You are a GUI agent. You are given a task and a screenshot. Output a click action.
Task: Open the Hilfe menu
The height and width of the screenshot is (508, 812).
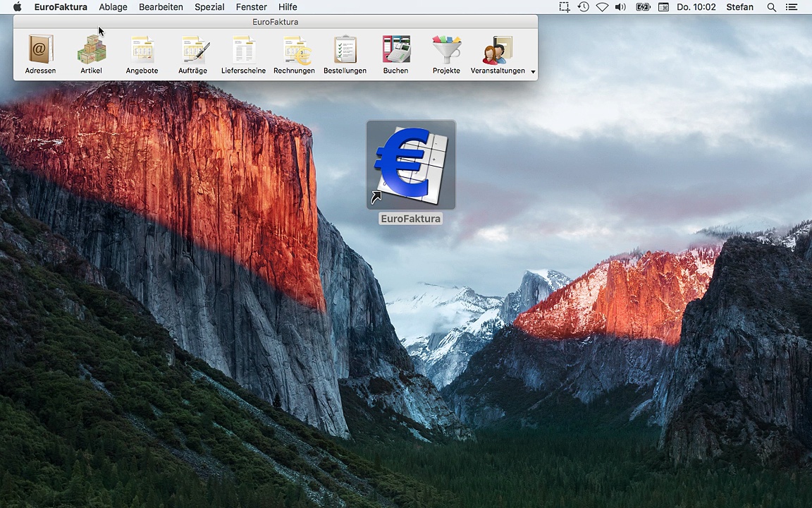point(288,7)
